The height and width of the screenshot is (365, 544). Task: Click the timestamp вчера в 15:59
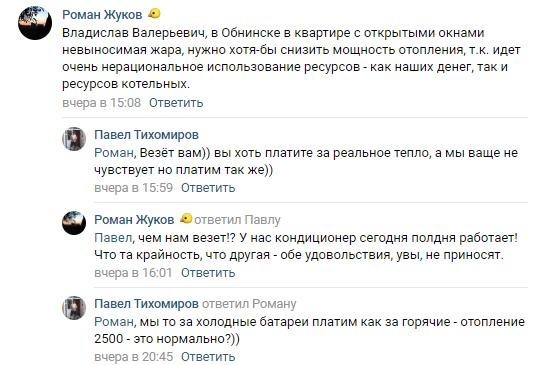click(134, 188)
